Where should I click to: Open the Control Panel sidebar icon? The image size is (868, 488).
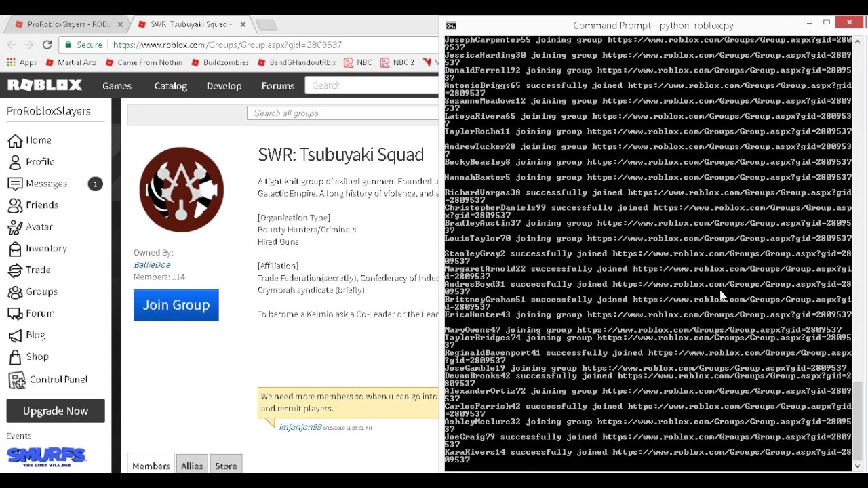click(x=16, y=380)
